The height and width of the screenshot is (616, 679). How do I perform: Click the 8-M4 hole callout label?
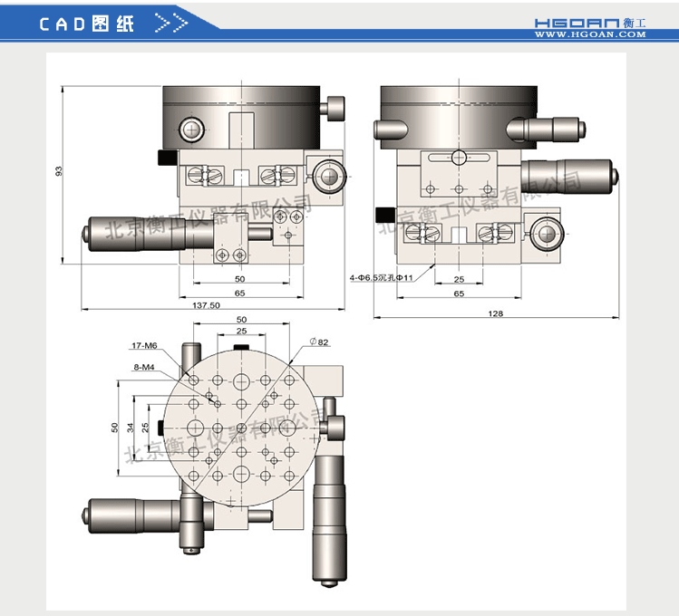(144, 367)
